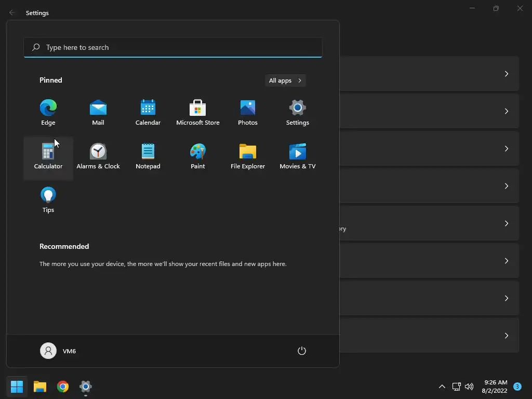Image resolution: width=532 pixels, height=399 pixels.
Task: Expand the third Settings row chevron
Action: point(506,149)
